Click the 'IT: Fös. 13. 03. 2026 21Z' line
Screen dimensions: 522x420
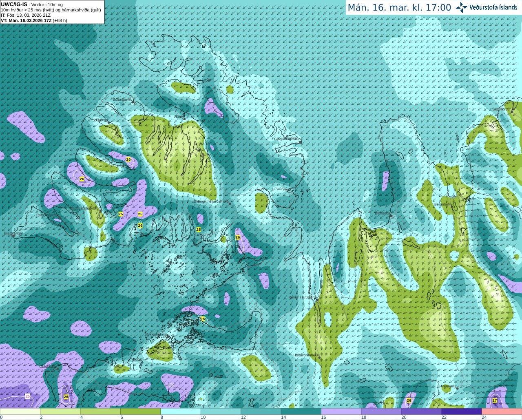26,15
